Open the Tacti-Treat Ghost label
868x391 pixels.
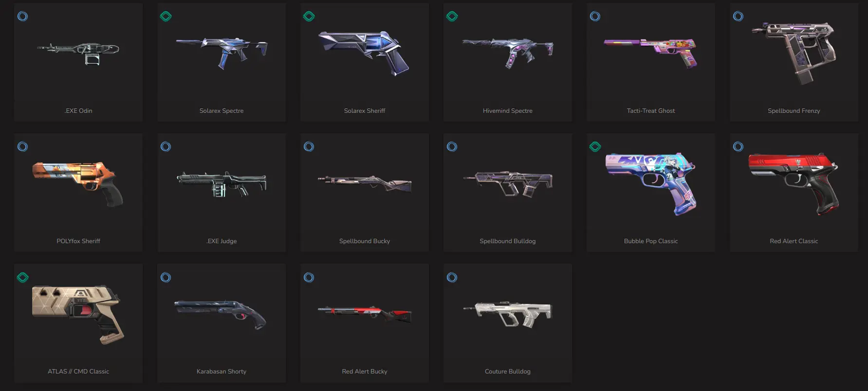click(651, 111)
